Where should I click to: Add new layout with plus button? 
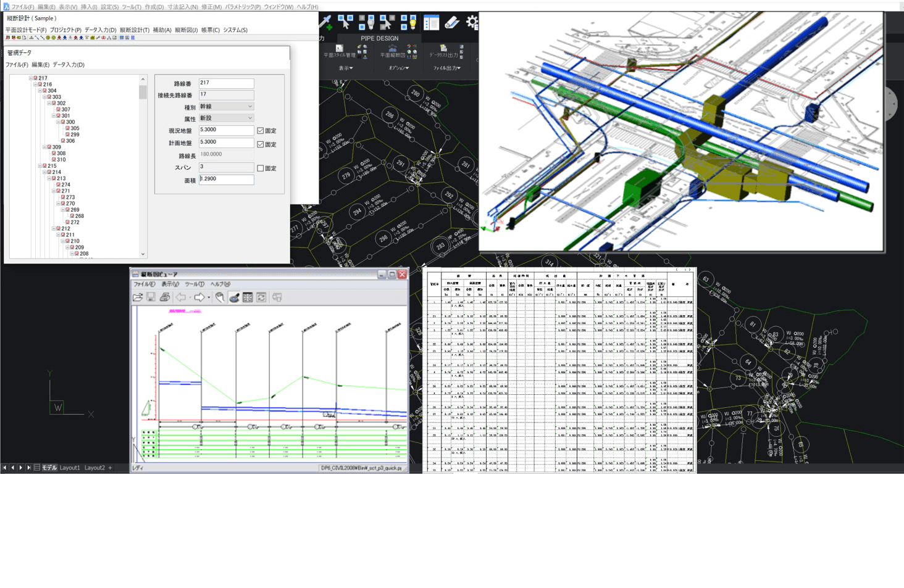pyautogui.click(x=111, y=468)
